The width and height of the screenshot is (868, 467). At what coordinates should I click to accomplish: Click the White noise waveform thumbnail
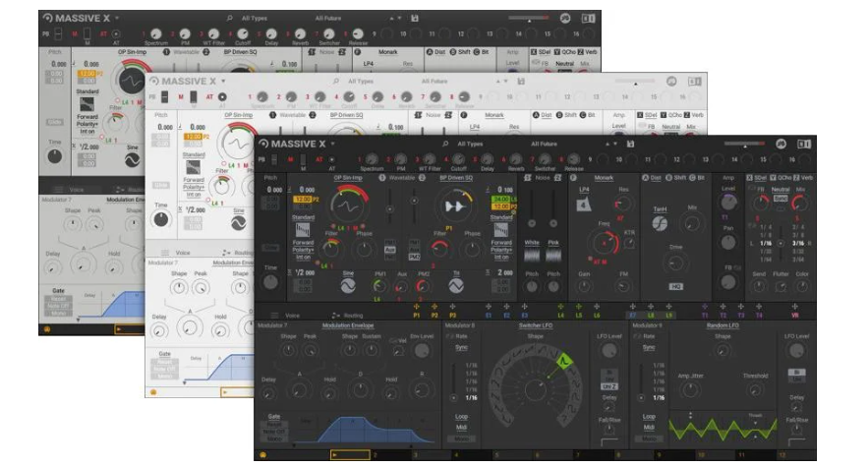pos(532,255)
